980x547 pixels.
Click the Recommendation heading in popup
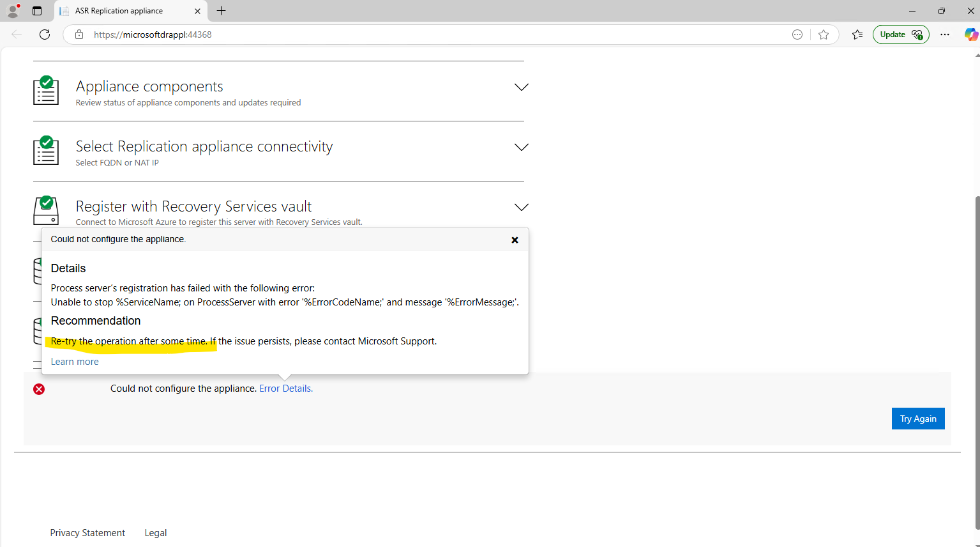point(96,321)
